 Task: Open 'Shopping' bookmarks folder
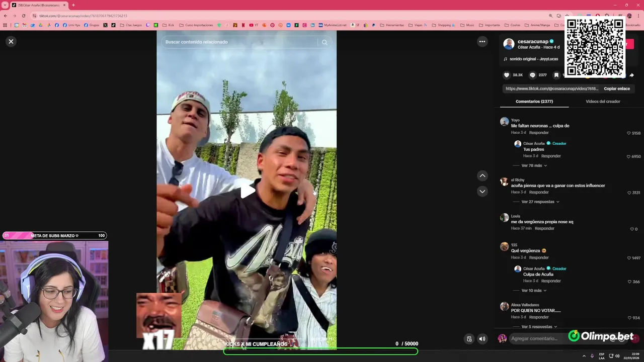coord(444,25)
